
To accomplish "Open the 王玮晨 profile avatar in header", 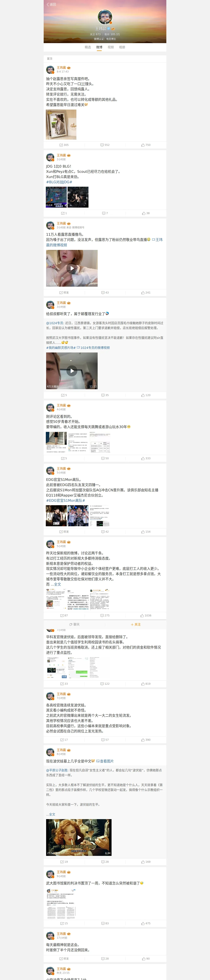I will pyautogui.click(x=105, y=17).
